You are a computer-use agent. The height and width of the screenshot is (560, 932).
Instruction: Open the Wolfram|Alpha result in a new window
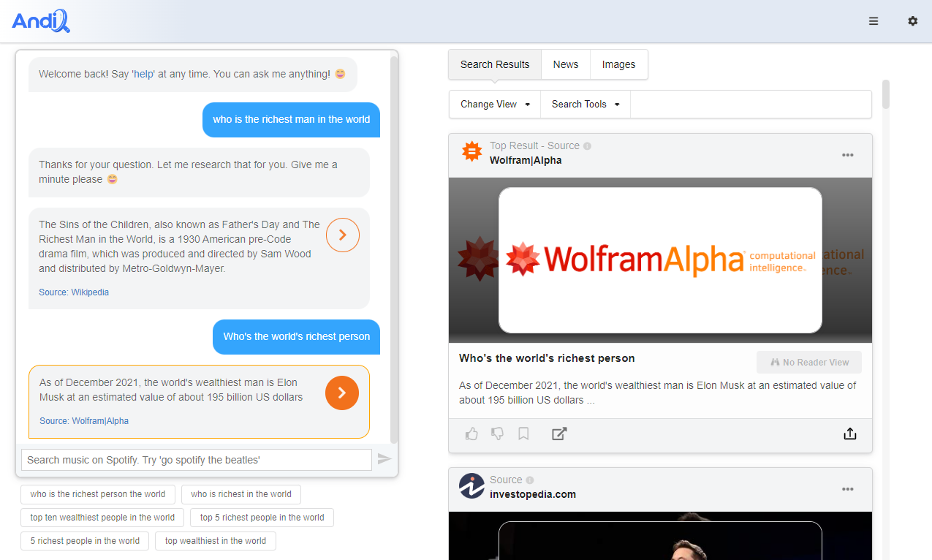pos(559,434)
